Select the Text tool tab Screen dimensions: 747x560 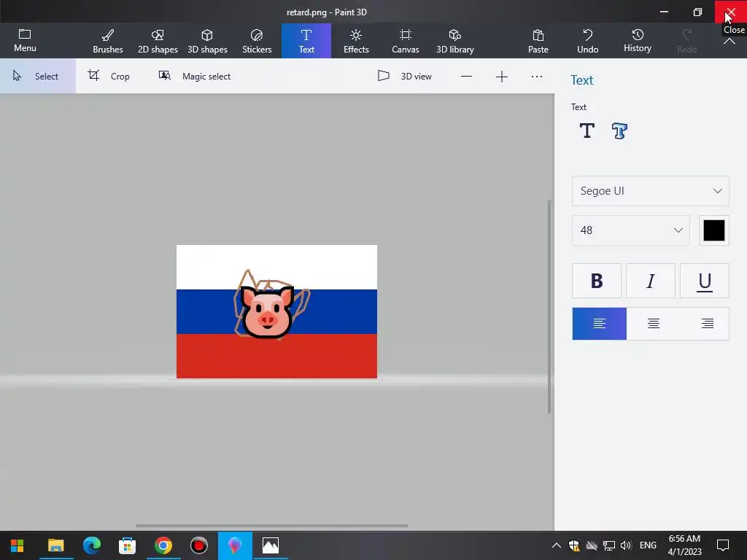(306, 41)
